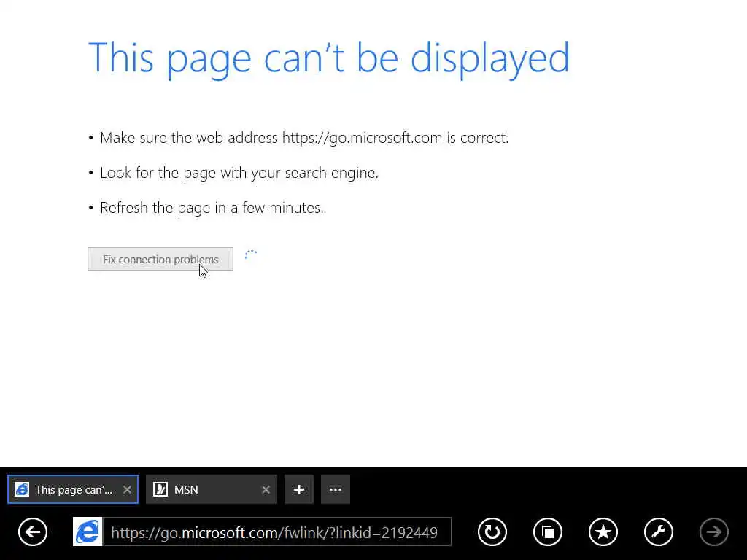
Task: Open the tabs view icon
Action: [548, 532]
